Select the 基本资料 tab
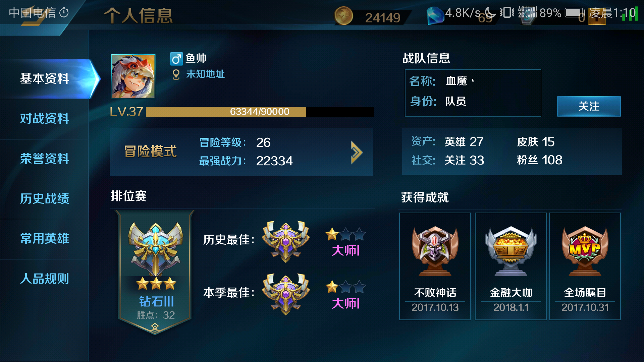The width and height of the screenshot is (644, 362). coord(45,79)
